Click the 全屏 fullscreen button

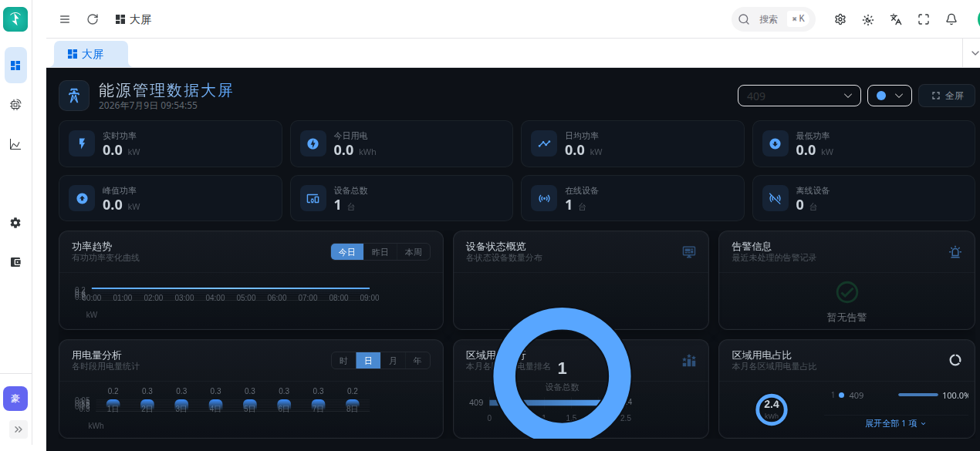[947, 96]
